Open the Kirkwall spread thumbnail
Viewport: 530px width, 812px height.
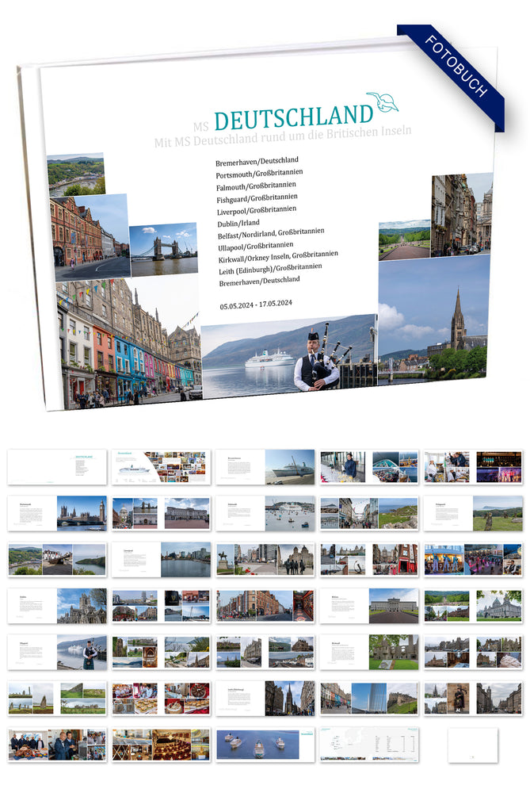[x=368, y=651]
